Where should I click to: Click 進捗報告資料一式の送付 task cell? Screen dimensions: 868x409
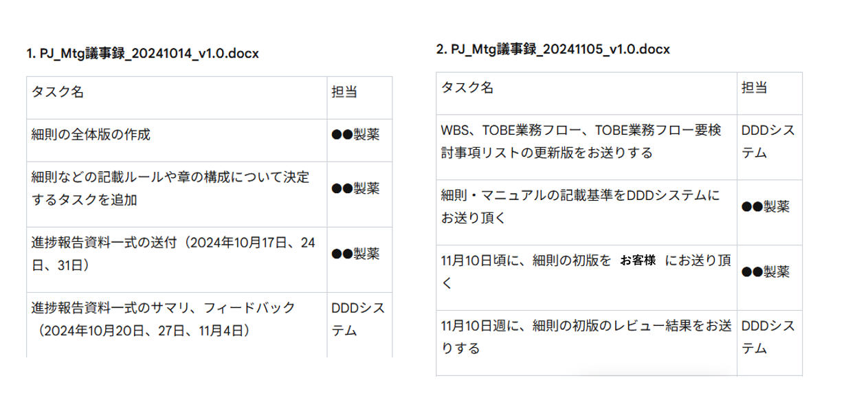pos(173,253)
